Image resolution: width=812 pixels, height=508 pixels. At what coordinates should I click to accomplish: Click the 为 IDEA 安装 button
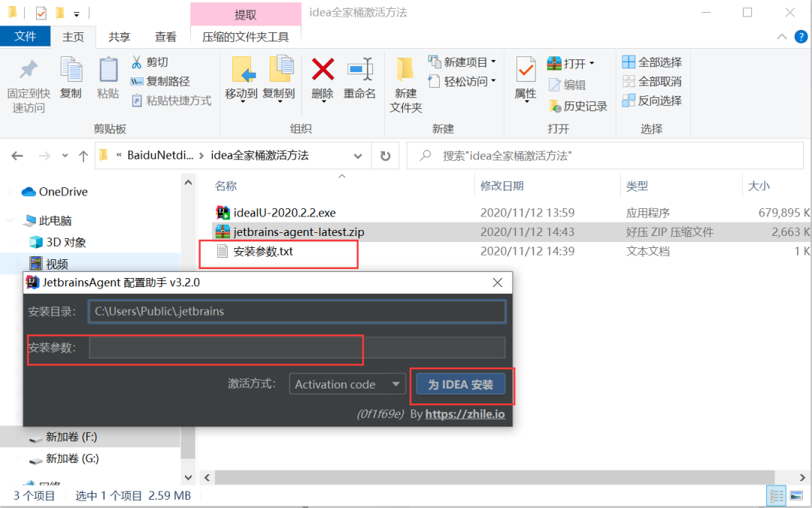point(460,384)
